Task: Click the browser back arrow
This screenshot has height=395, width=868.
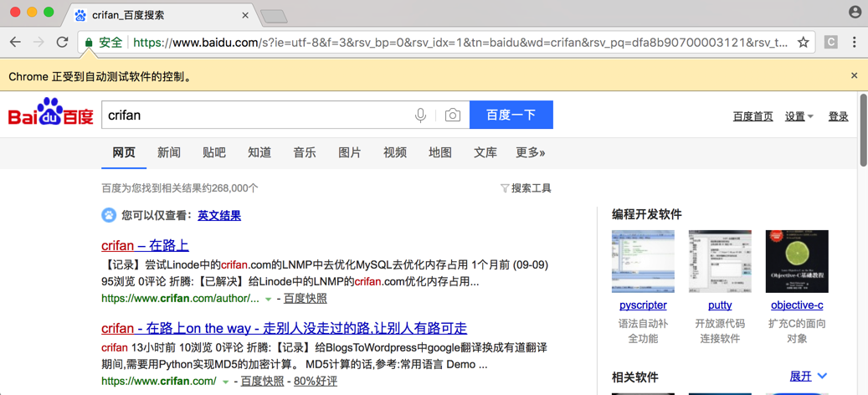Action: coord(16,42)
